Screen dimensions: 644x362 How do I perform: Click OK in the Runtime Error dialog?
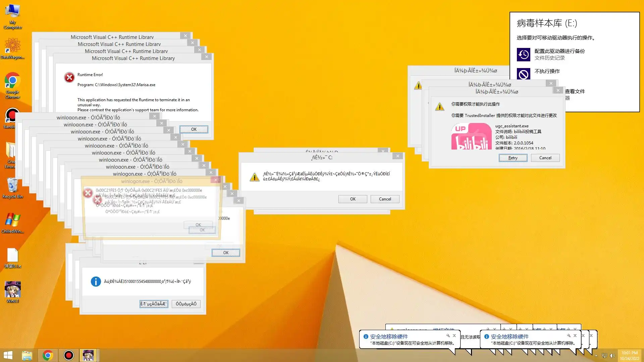pos(194,129)
